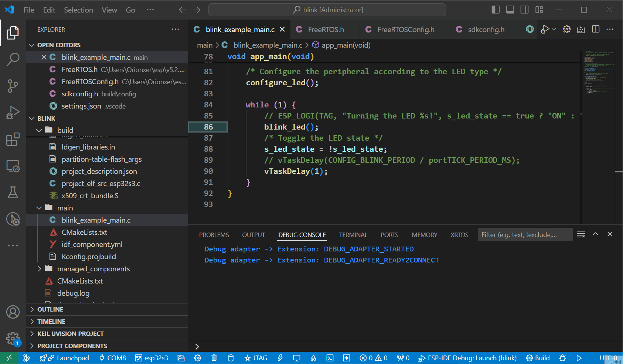Click ESP-IDF Debug: Launch (blink) status item
Screen dimensions: 623x364
467,358
